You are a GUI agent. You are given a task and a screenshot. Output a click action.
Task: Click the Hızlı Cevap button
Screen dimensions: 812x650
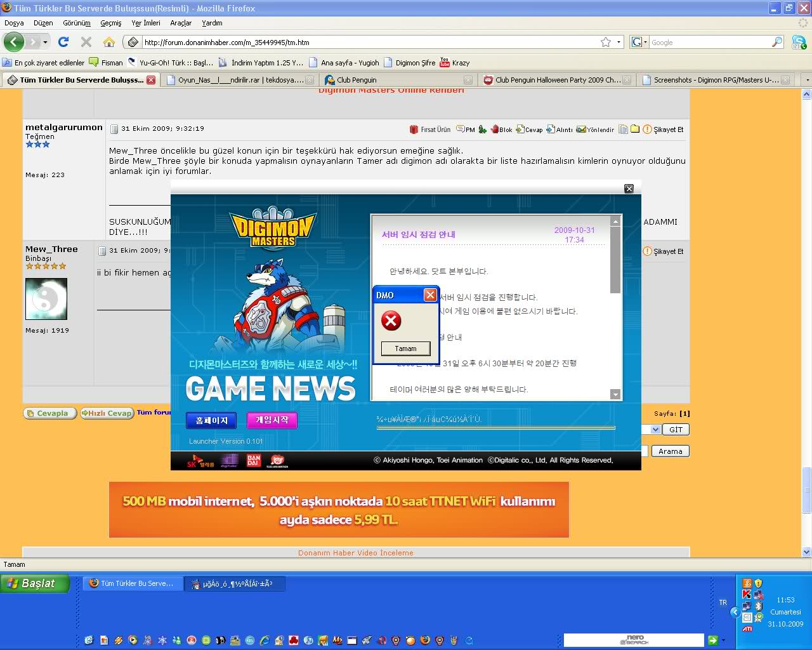click(x=107, y=413)
